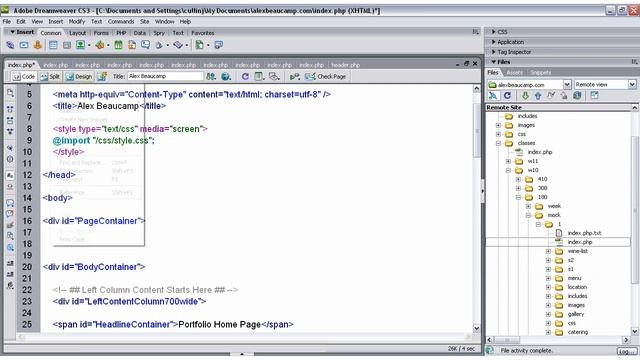Image resolution: width=640 pixels, height=360 pixels.
Task: Expand the 410 folder
Action: click(518, 179)
